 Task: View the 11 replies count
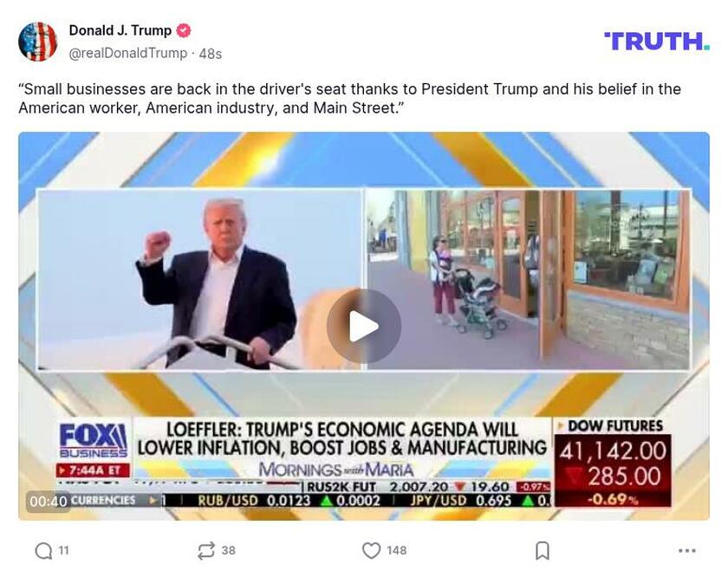pyautogui.click(x=63, y=550)
